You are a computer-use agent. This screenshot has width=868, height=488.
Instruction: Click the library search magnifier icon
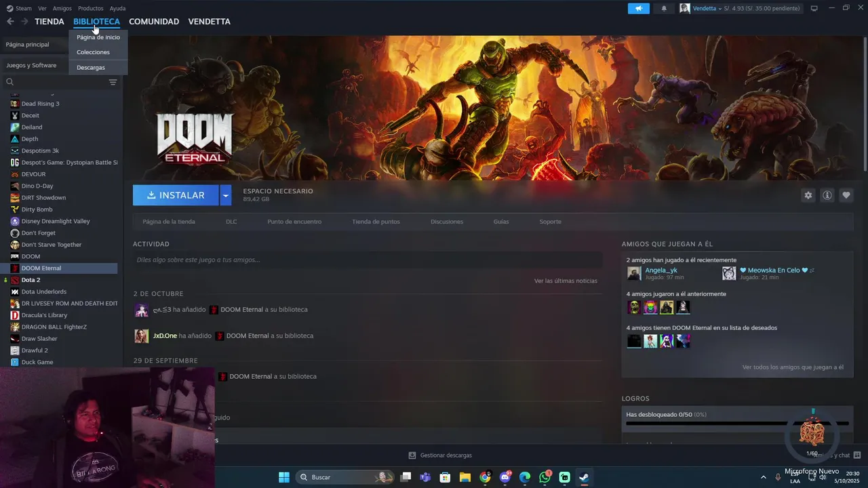(9, 82)
